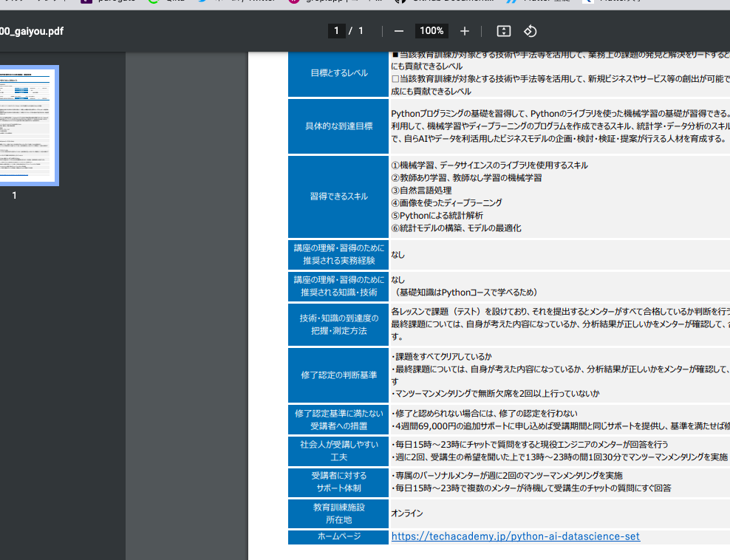Click skill line ③自然言語処理

click(x=421, y=191)
